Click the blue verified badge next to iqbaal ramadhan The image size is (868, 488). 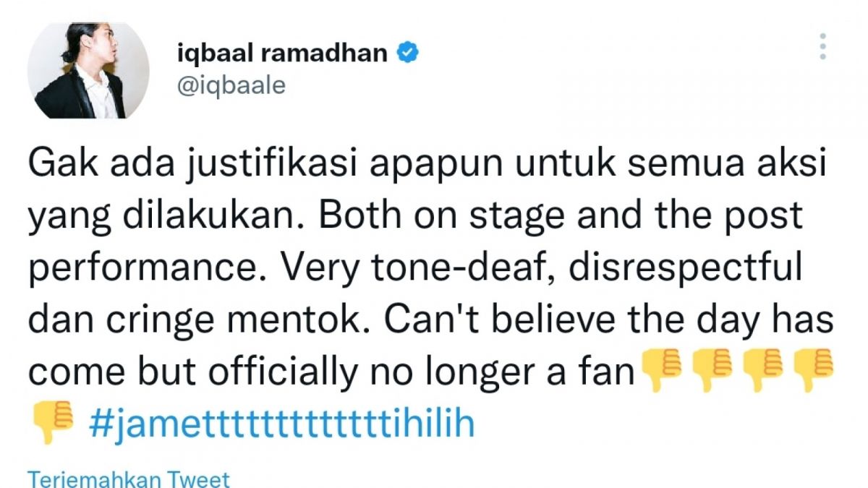pyautogui.click(x=409, y=51)
